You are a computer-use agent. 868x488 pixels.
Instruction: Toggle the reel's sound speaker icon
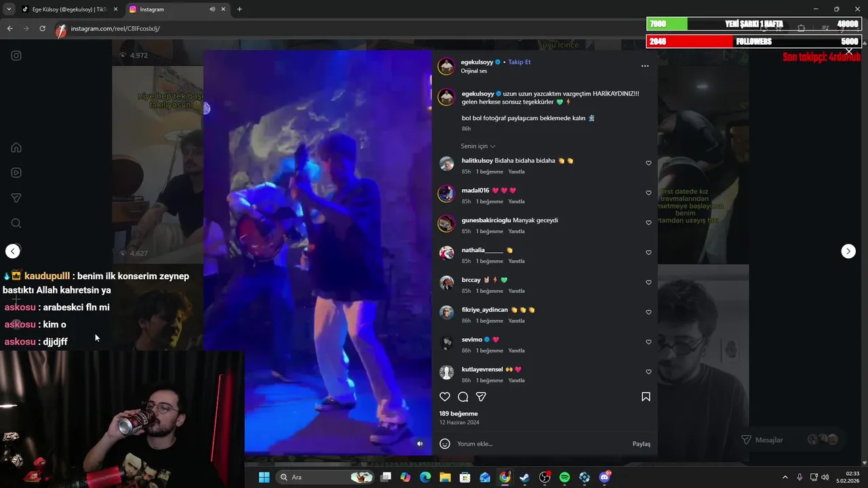click(x=420, y=444)
